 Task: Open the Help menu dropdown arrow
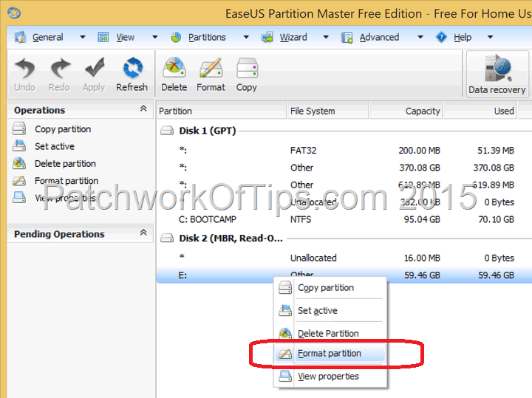pos(490,37)
